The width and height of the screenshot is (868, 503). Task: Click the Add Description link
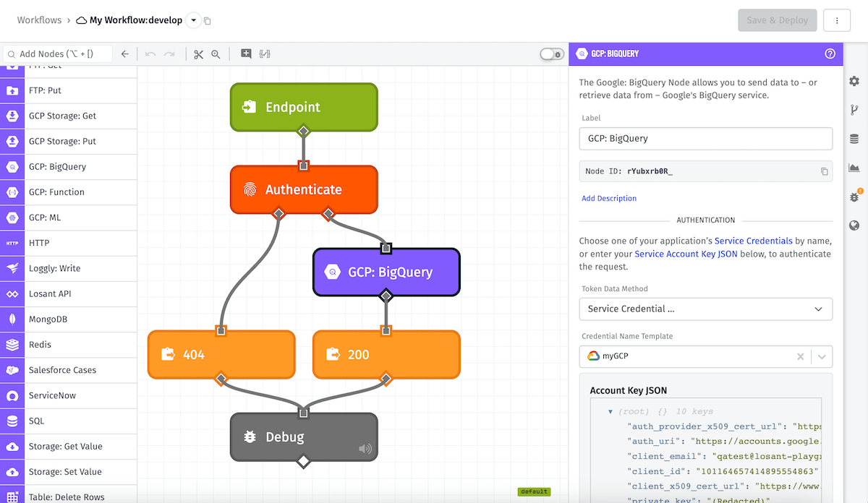pos(609,198)
